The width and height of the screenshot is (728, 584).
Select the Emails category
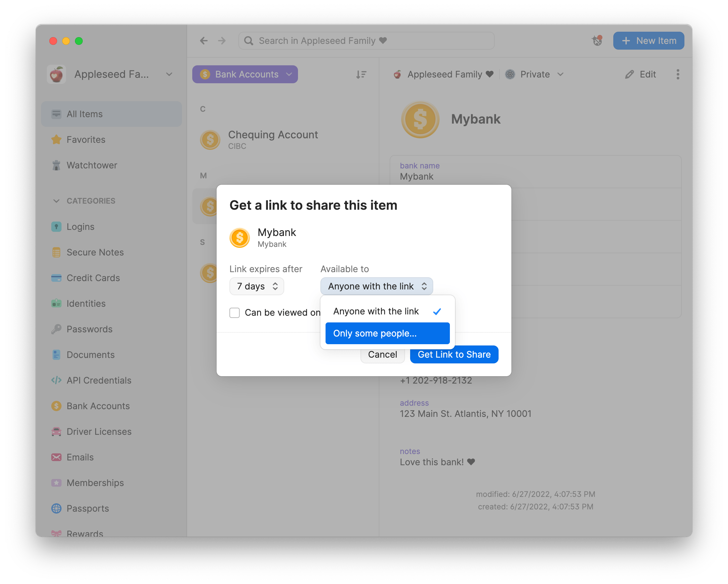(x=111, y=458)
